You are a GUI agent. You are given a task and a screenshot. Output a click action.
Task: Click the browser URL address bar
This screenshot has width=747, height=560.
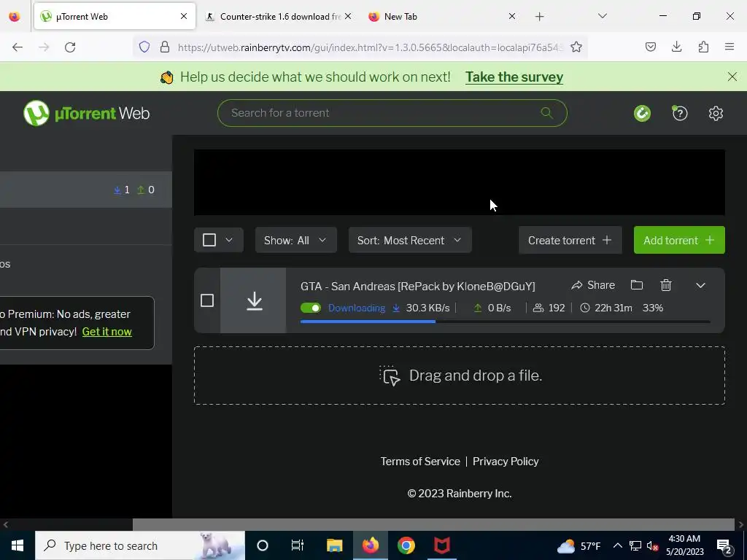click(370, 47)
